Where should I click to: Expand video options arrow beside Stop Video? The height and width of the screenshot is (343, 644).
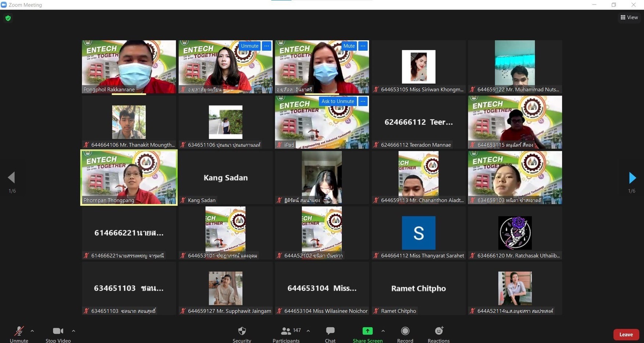click(74, 331)
